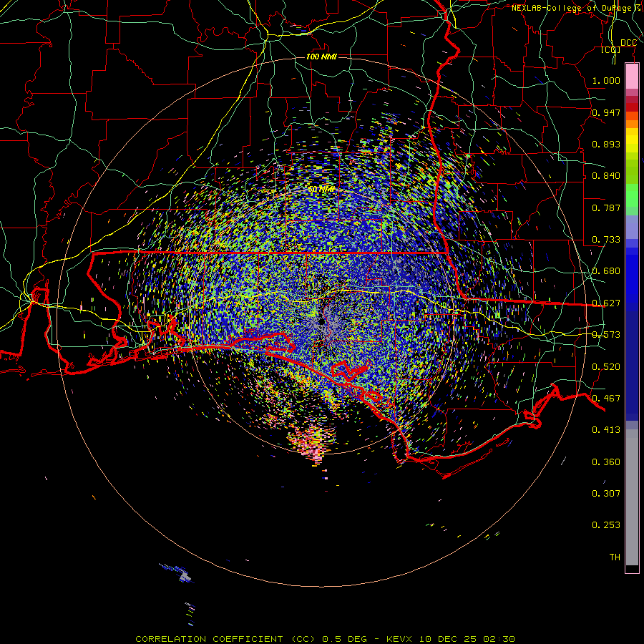The width and height of the screenshot is (644, 644).
Task: Select the 0.733 legend value
Action: [606, 240]
